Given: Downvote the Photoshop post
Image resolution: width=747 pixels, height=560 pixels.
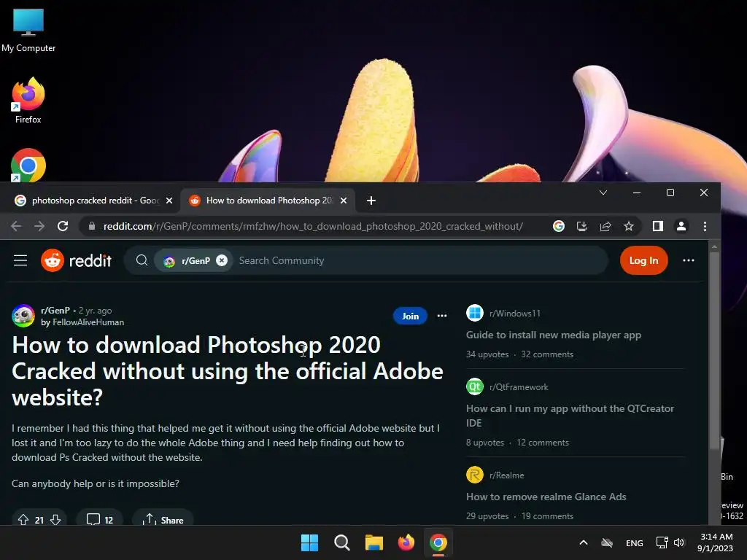Looking at the screenshot, I should (x=55, y=520).
